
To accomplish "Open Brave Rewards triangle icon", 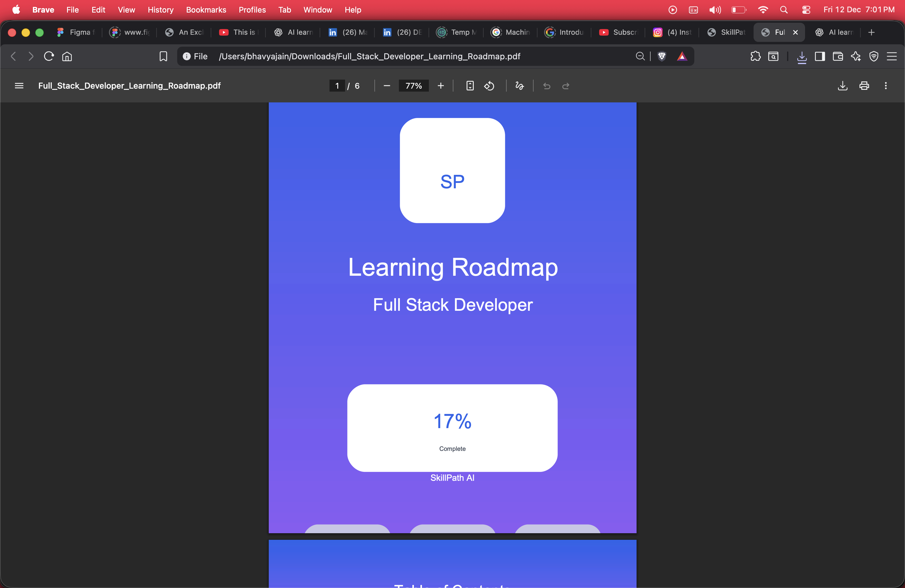I will coord(682,56).
